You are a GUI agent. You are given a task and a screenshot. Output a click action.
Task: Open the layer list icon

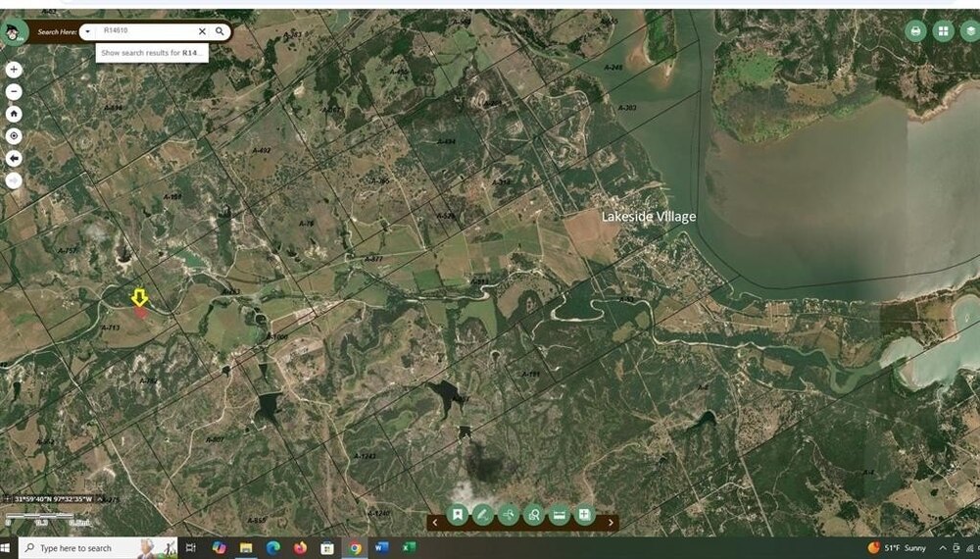coord(970,31)
